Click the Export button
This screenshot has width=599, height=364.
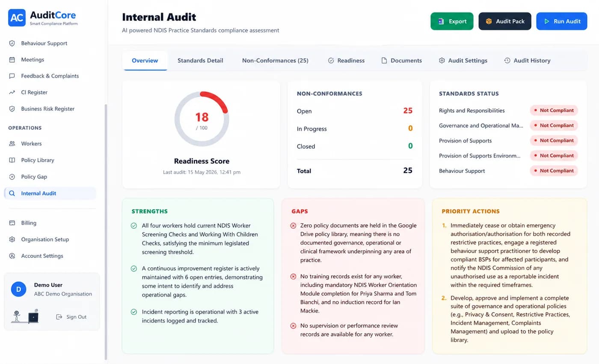[x=452, y=21]
